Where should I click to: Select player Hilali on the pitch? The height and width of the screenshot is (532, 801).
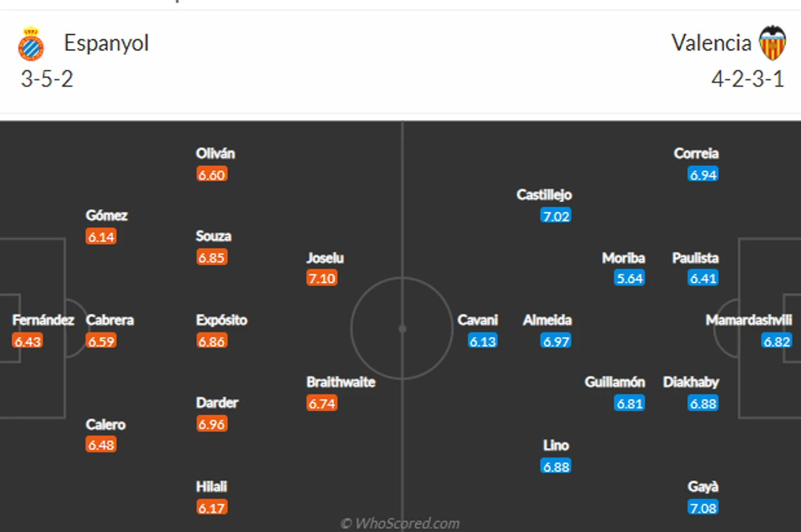[x=212, y=486]
